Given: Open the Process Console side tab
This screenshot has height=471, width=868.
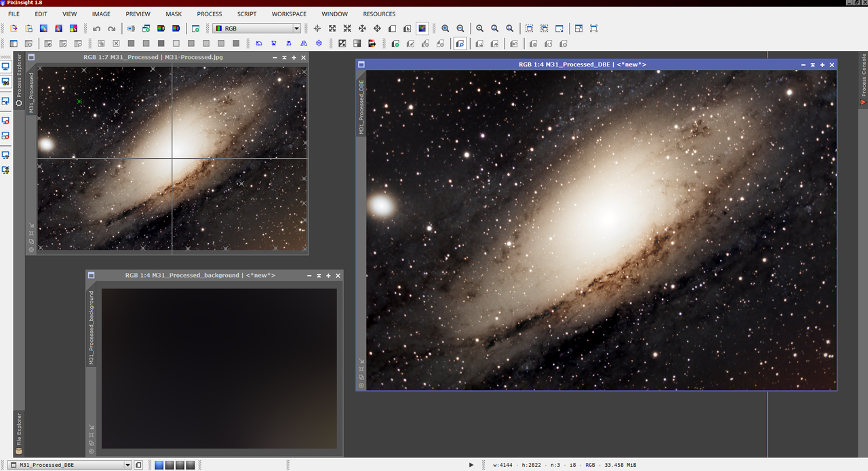Looking at the screenshot, I should tap(863, 80).
